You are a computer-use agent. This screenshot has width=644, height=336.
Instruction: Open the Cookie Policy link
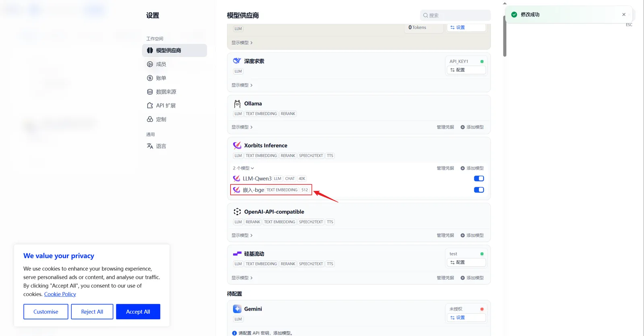pyautogui.click(x=60, y=295)
